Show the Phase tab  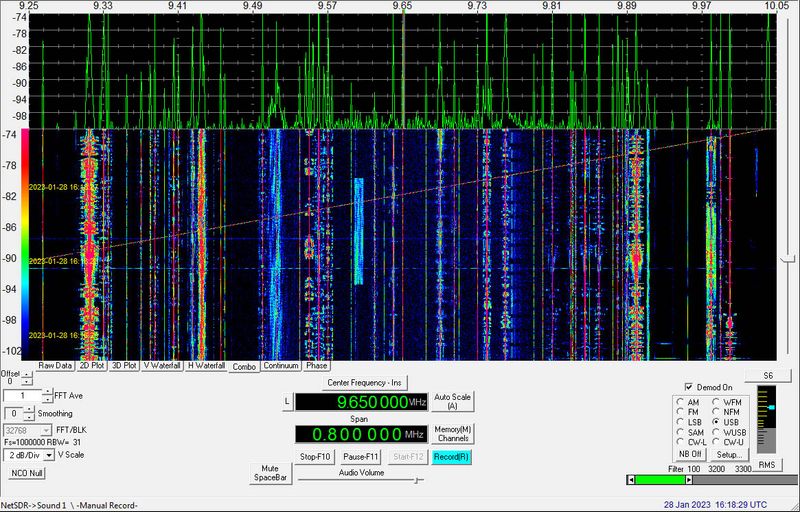coord(316,366)
